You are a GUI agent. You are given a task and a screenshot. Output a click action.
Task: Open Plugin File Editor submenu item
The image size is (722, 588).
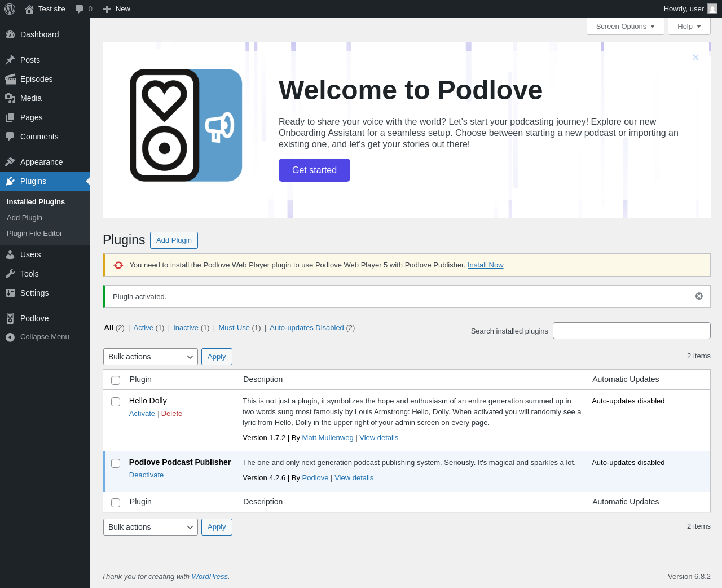(34, 234)
